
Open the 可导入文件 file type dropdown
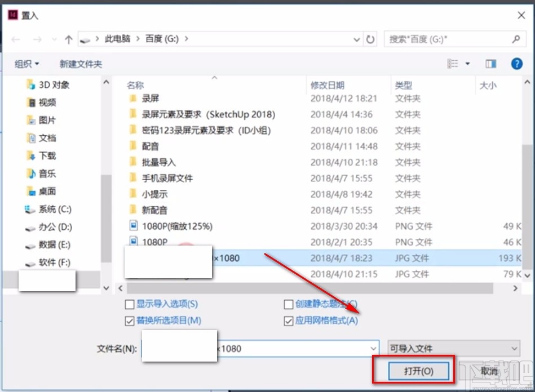[454, 349]
